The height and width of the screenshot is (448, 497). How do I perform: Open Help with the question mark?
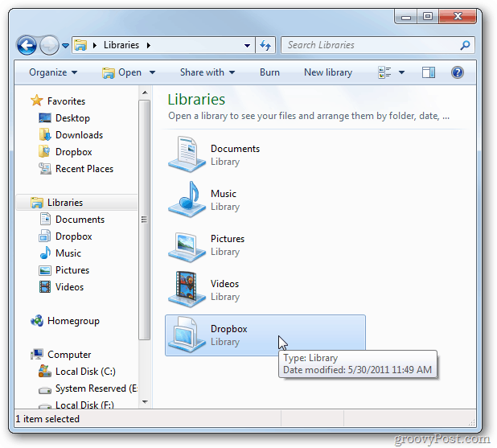[458, 72]
